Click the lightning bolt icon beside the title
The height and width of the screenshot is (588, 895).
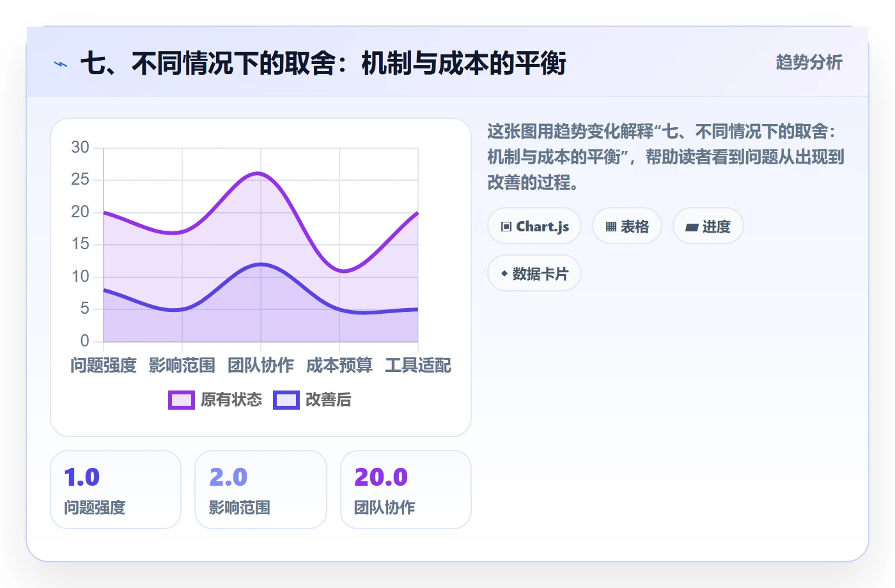pyautogui.click(x=61, y=64)
